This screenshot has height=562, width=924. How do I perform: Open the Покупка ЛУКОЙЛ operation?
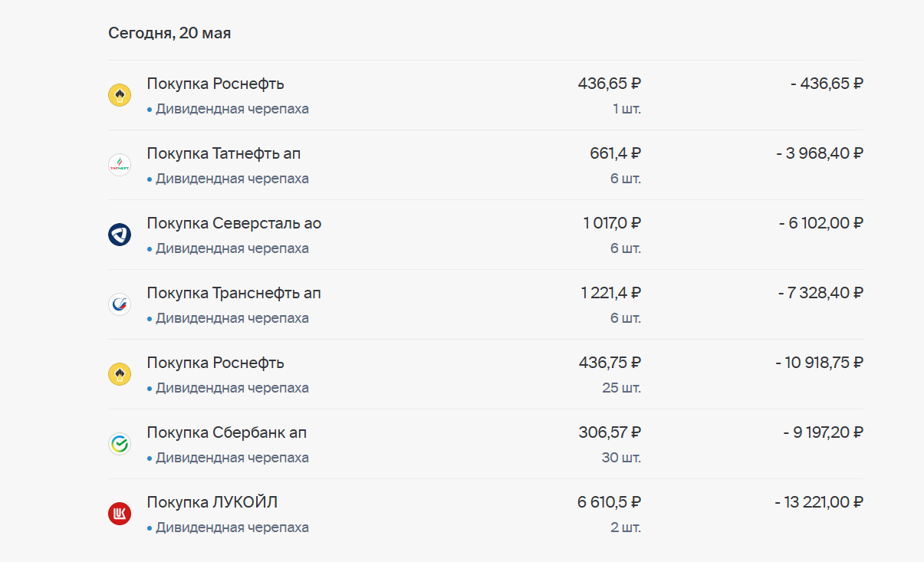[x=485, y=514]
